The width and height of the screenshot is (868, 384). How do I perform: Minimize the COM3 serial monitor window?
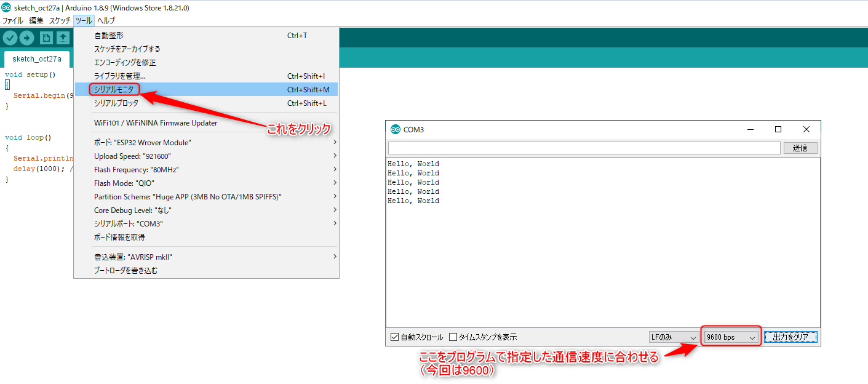coord(751,129)
